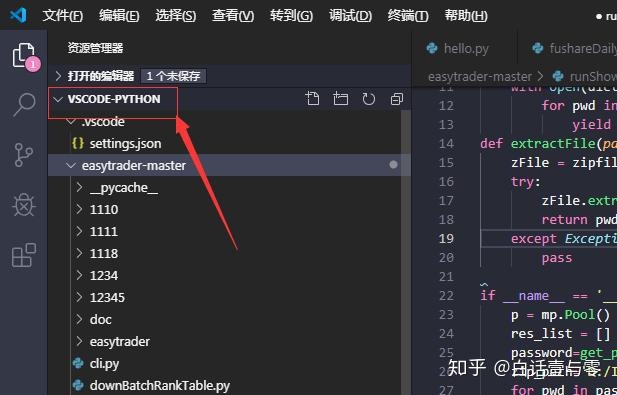Place cursor on 'res_list = []' line
The width and height of the screenshot is (617, 395).
click(560, 334)
